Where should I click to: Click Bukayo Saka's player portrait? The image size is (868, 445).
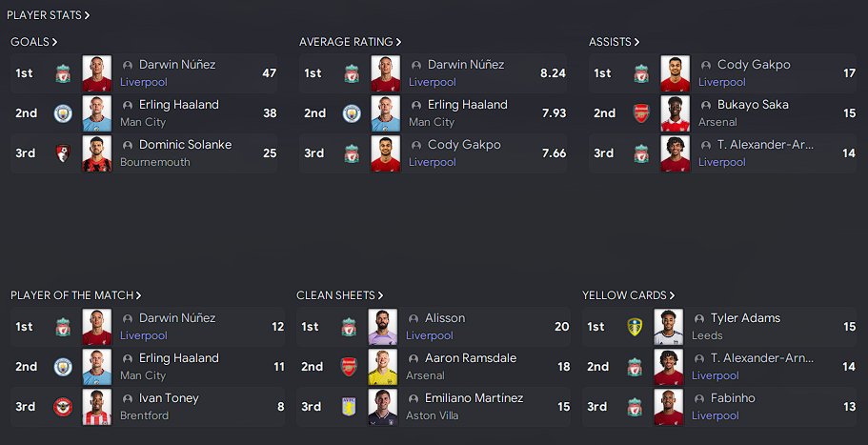coord(675,113)
